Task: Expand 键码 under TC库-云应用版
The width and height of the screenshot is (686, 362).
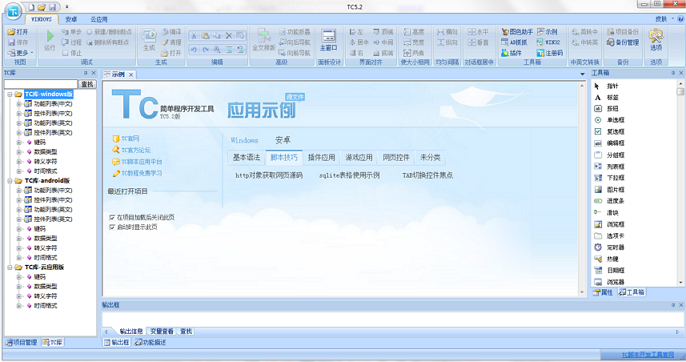Action: [x=19, y=277]
